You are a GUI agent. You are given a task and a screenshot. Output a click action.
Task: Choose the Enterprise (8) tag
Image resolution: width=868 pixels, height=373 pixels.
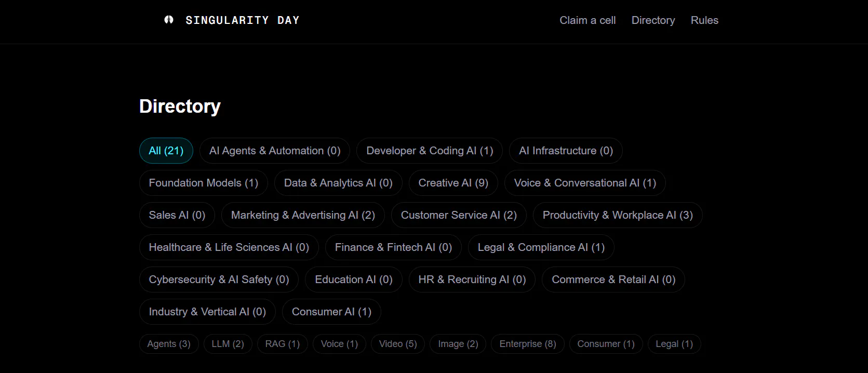[x=528, y=344]
